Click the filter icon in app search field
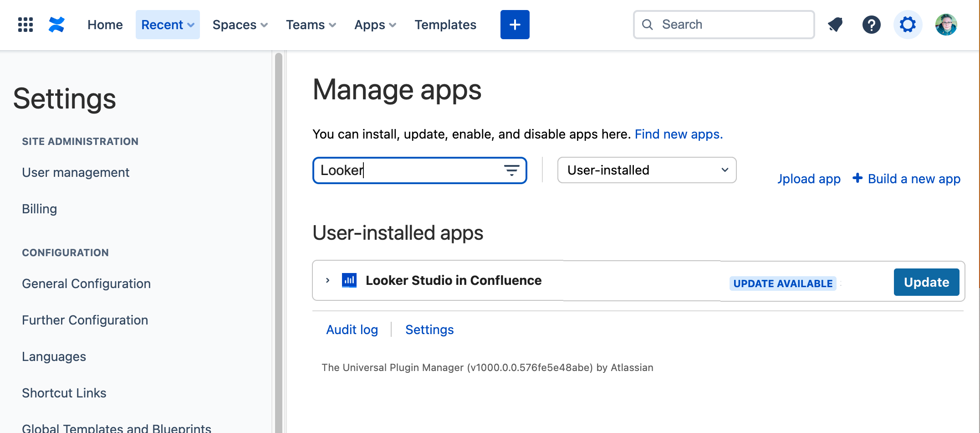 pos(511,170)
